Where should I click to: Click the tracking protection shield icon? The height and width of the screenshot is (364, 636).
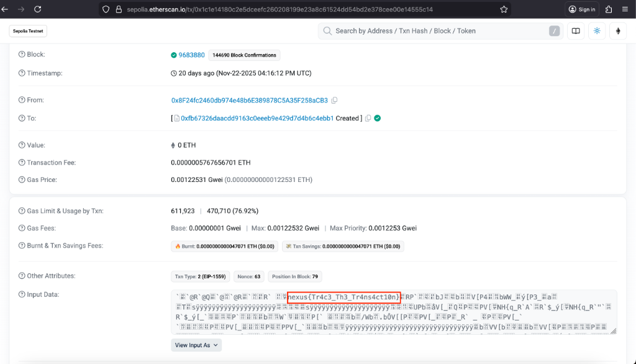pos(106,9)
